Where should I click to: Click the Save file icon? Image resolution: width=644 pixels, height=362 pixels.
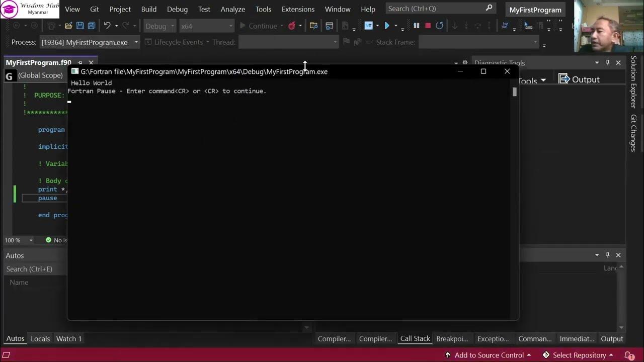tap(80, 26)
